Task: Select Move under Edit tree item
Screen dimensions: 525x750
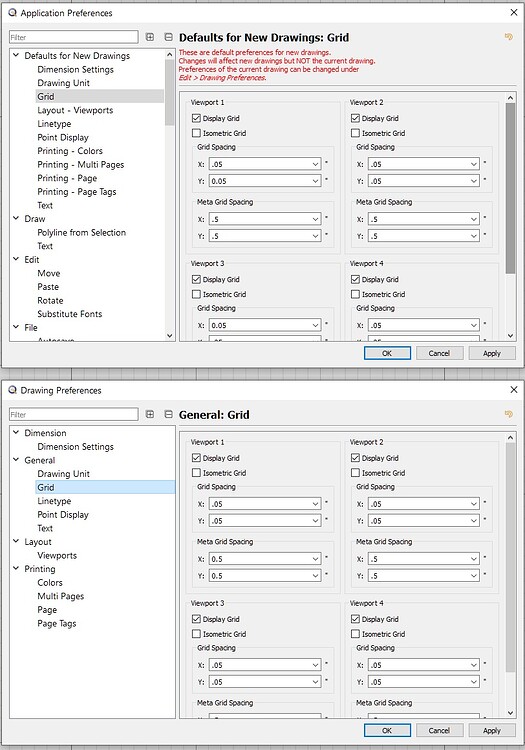Action: pos(49,273)
